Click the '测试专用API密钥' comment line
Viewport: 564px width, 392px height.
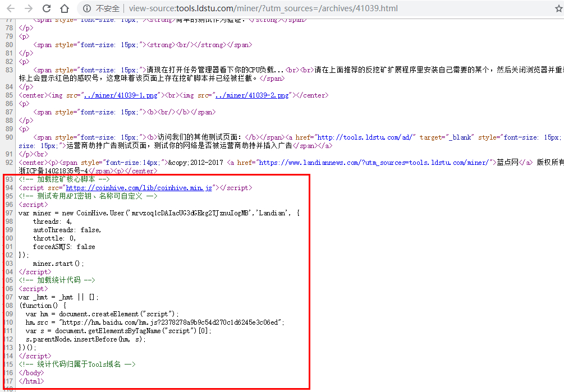point(88,196)
